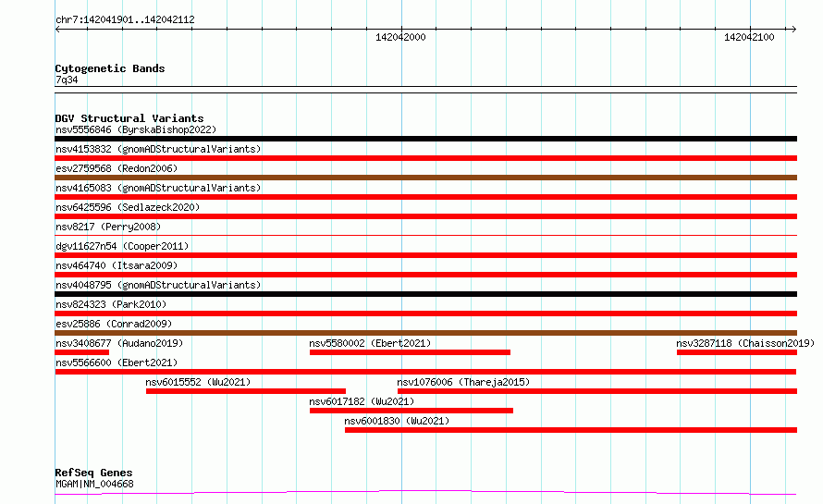
Task: Select the red bar under nsv5566600
Action: point(425,372)
